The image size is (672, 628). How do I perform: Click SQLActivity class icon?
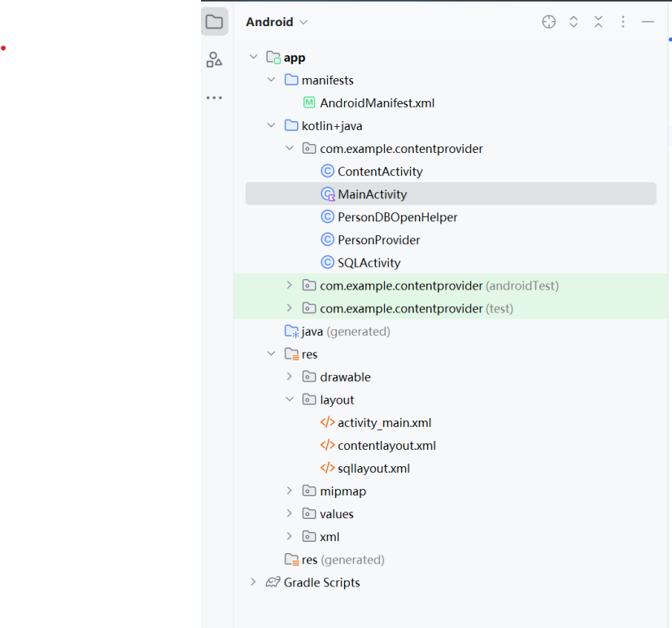point(327,262)
